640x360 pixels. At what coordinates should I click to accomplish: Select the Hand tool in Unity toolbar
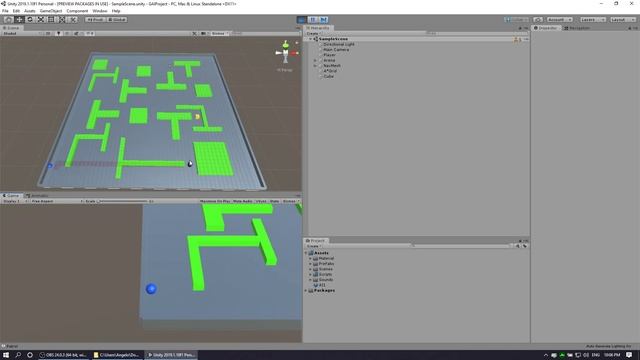(x=8, y=19)
